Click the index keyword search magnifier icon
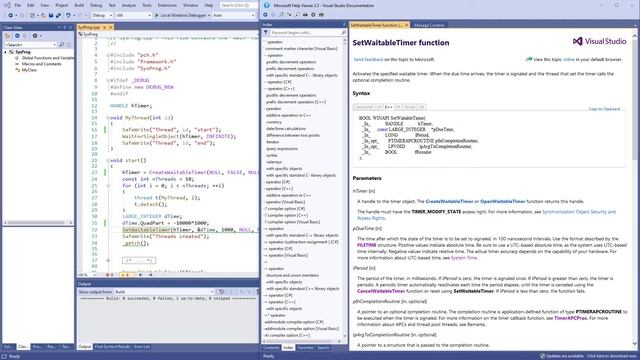Viewport: 640px width, 360px height. tap(343, 32)
